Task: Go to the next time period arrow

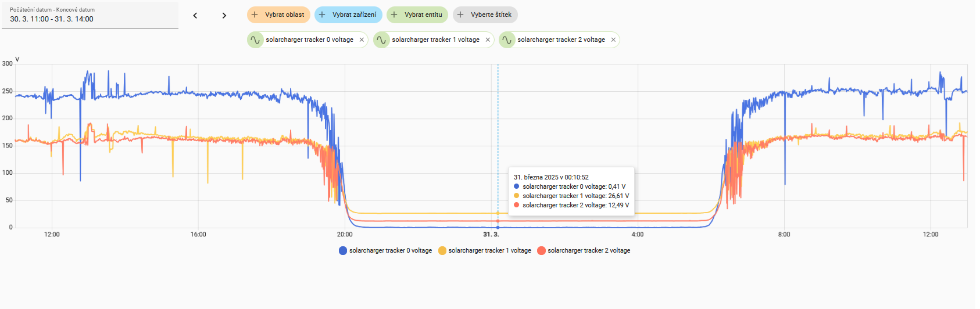Action: click(224, 16)
